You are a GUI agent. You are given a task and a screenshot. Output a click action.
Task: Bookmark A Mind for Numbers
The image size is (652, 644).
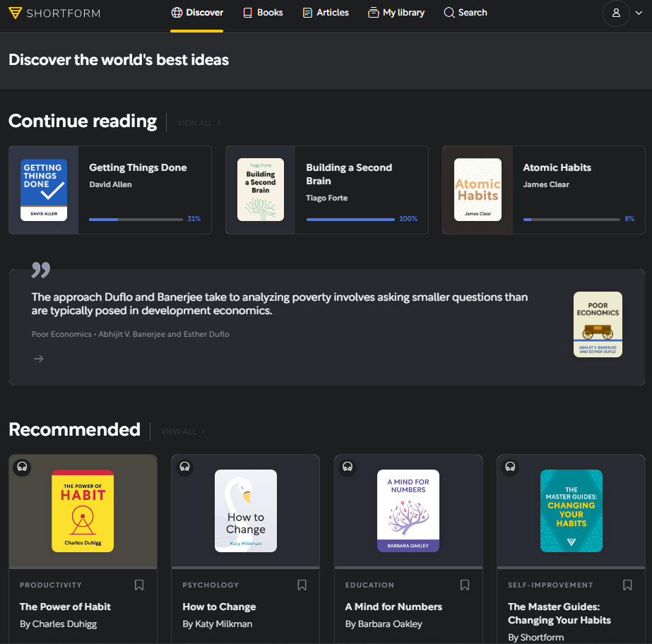click(465, 585)
